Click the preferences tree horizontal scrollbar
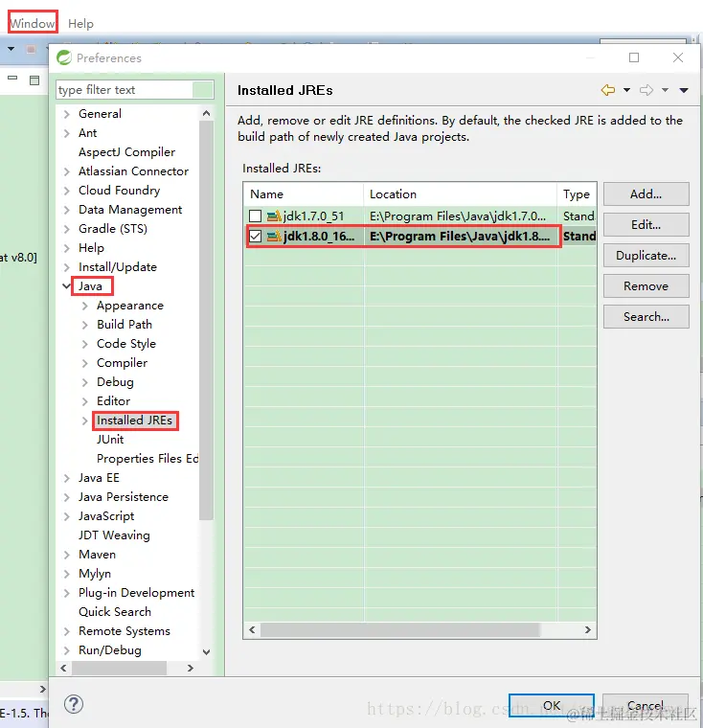 point(119,668)
